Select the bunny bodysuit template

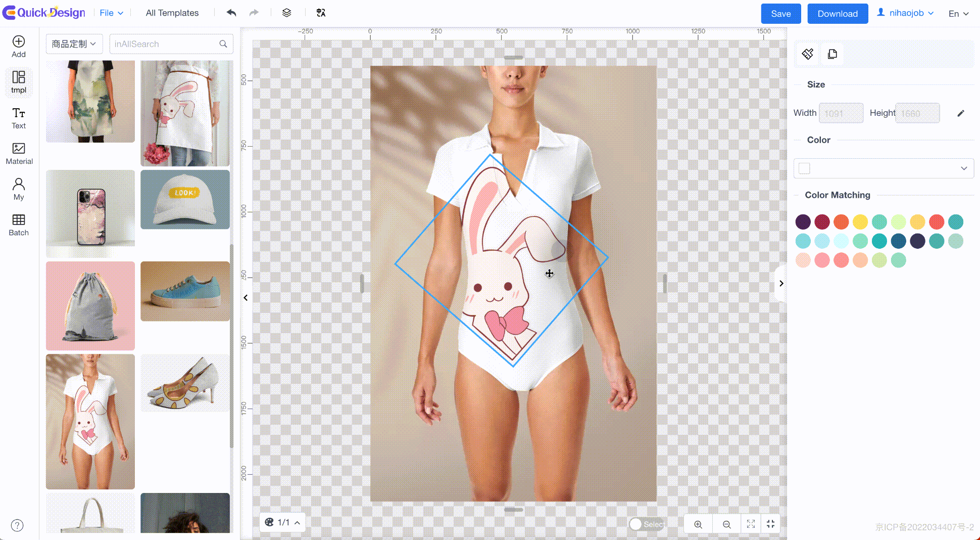pos(90,422)
